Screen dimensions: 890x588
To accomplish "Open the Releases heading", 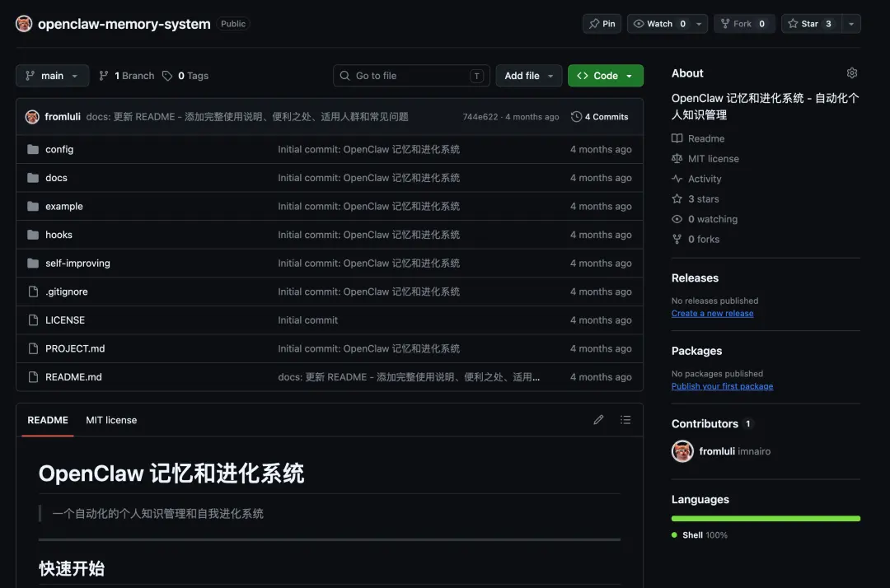I will pos(695,278).
